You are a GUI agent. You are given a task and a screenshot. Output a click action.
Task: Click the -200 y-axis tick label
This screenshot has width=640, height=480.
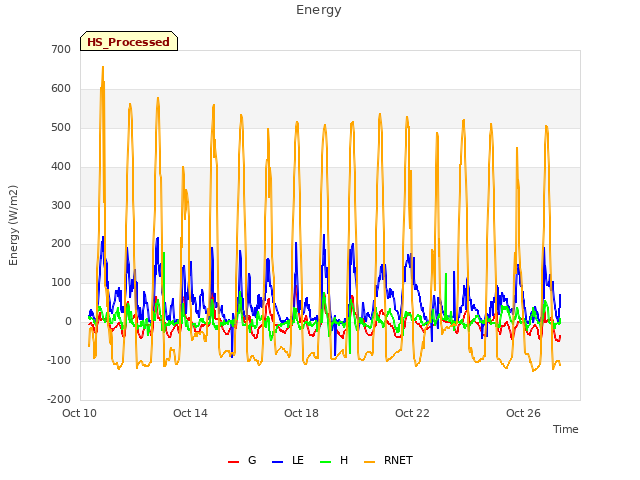coord(59,399)
